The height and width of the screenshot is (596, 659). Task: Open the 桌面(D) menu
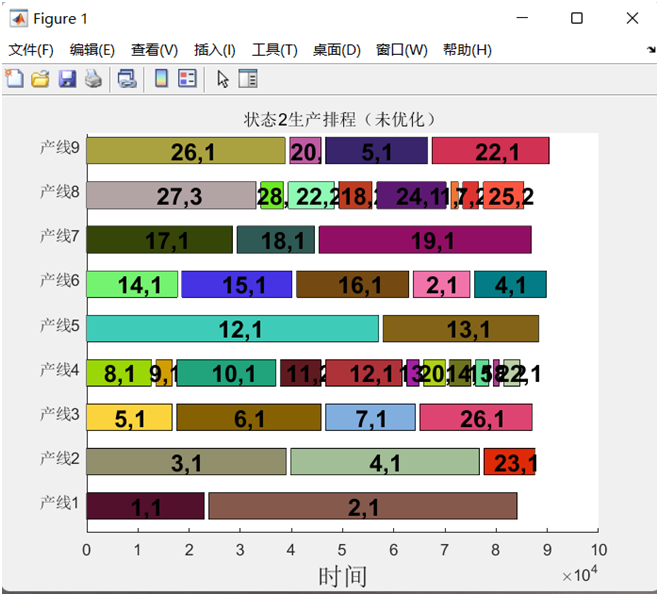337,50
